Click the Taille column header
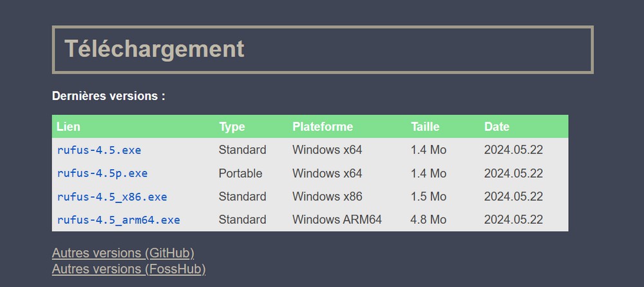 (425, 126)
